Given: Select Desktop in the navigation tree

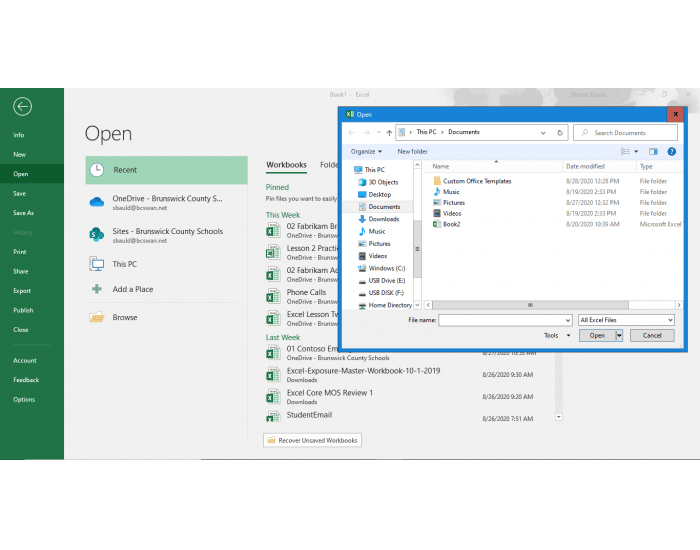Looking at the screenshot, I should [x=379, y=195].
